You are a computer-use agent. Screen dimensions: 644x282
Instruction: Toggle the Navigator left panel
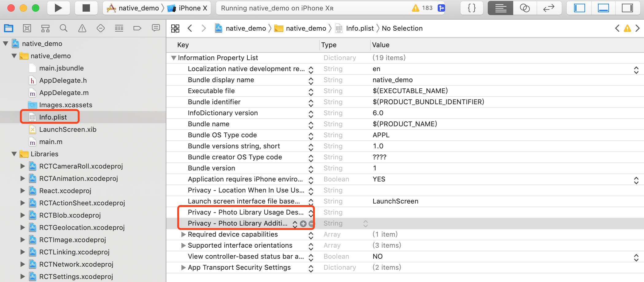pyautogui.click(x=579, y=8)
